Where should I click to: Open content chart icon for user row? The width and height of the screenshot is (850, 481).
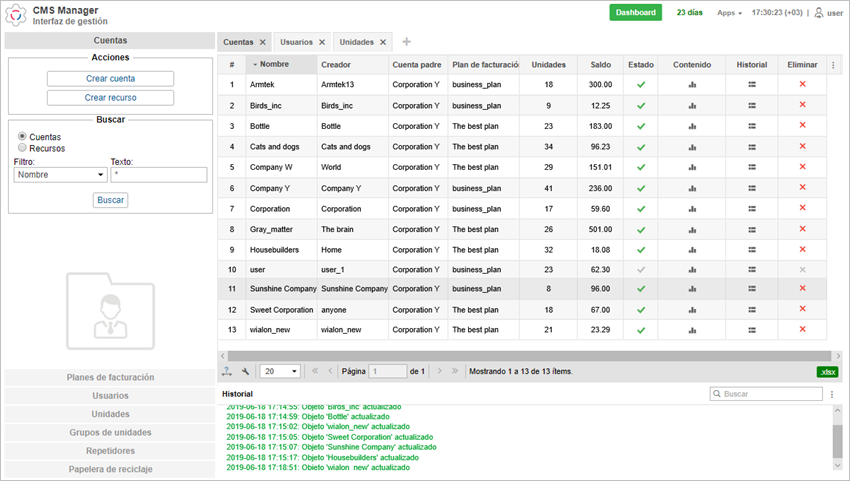pos(692,270)
